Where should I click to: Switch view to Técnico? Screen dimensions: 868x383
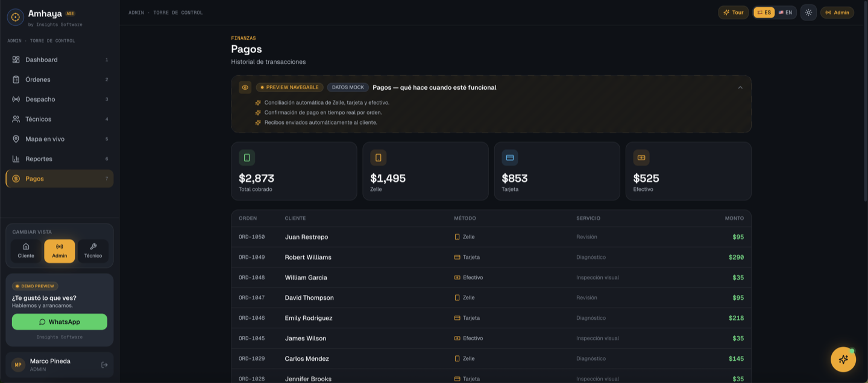pos(93,251)
